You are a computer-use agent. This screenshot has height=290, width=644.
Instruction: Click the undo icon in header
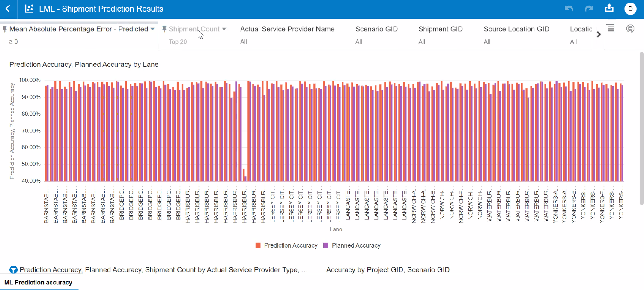tap(569, 9)
